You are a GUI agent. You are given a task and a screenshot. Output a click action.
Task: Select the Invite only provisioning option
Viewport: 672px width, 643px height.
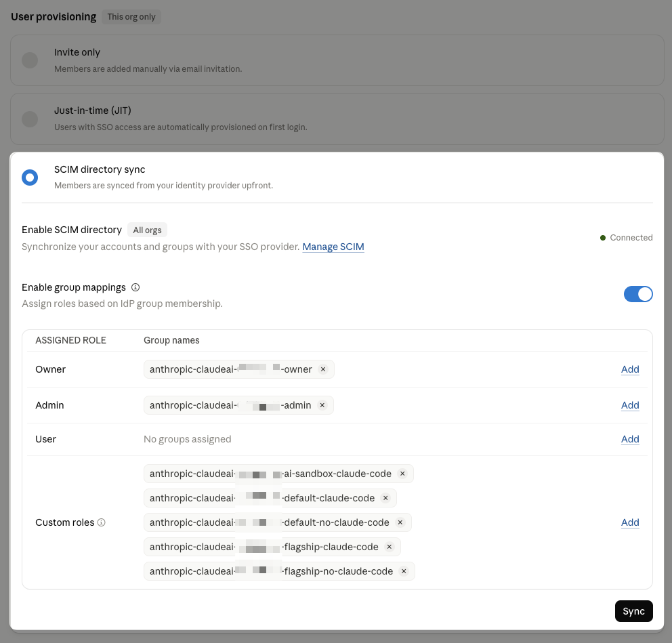[x=30, y=60]
